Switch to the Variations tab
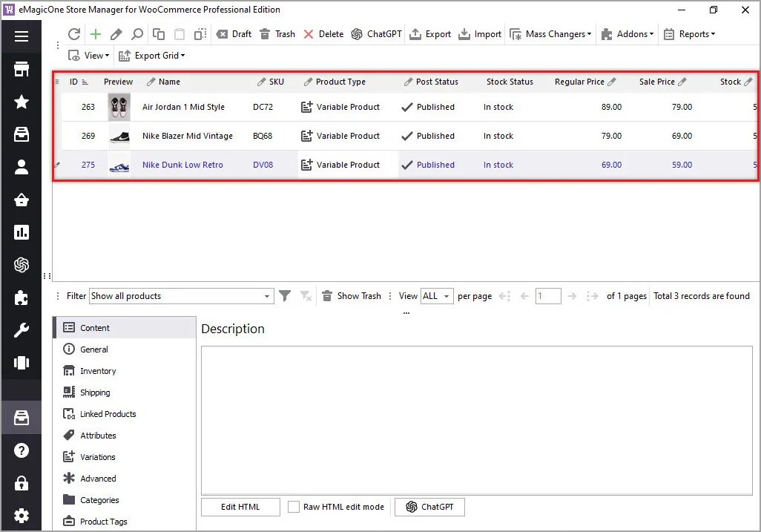 coord(96,456)
